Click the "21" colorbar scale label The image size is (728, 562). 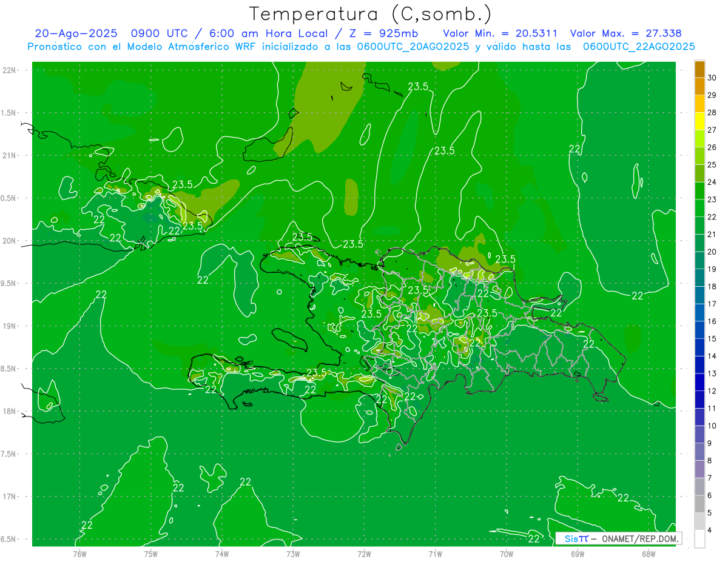712,234
